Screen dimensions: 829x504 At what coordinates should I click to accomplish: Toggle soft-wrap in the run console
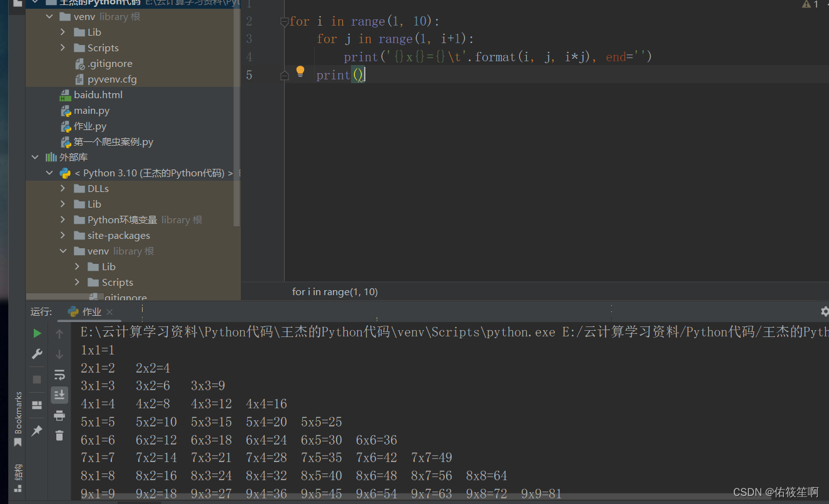point(59,375)
